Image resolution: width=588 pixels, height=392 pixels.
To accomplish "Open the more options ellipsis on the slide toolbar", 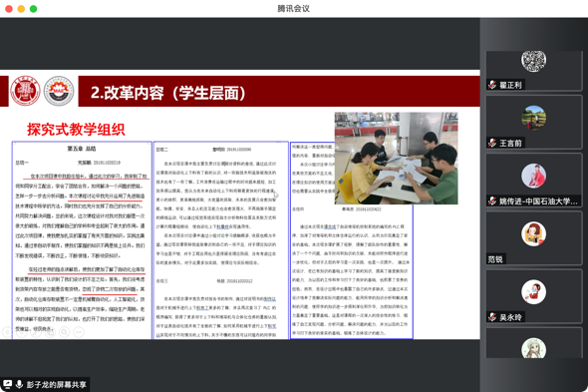I will [79, 332].
